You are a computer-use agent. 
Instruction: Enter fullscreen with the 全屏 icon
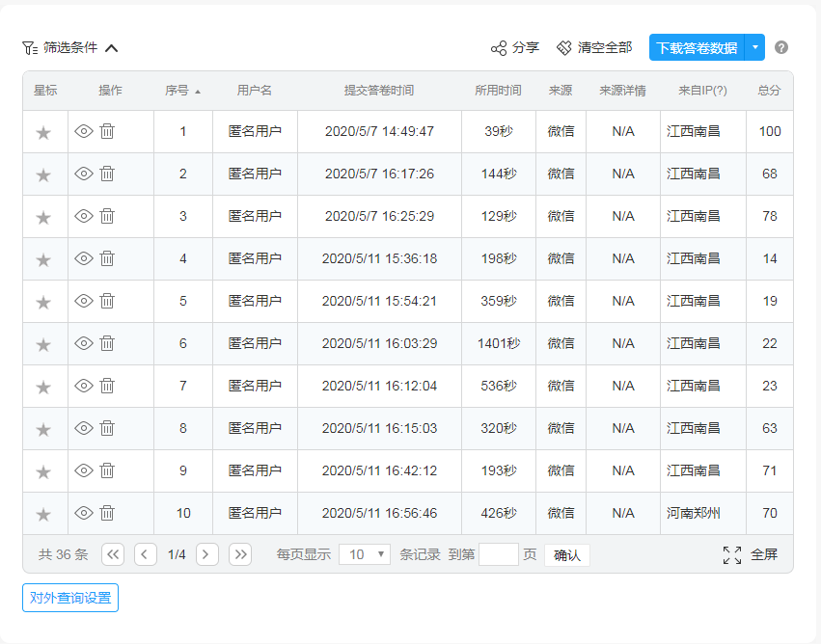point(732,554)
